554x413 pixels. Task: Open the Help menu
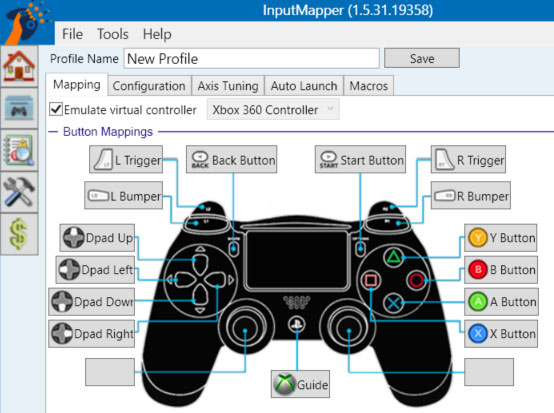coord(157,34)
